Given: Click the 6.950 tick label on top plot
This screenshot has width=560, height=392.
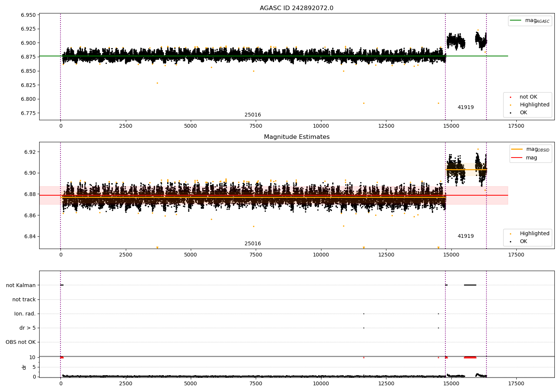Looking at the screenshot, I should (x=28, y=15).
